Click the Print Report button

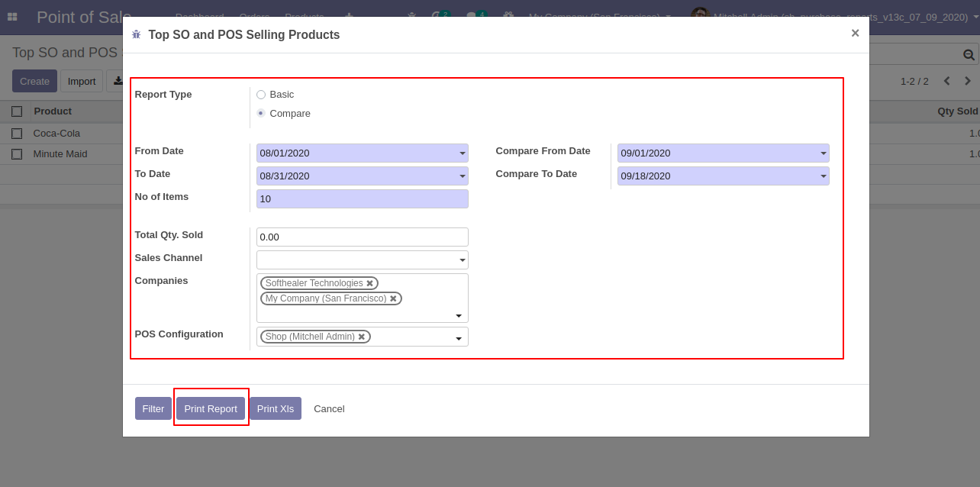[211, 408]
